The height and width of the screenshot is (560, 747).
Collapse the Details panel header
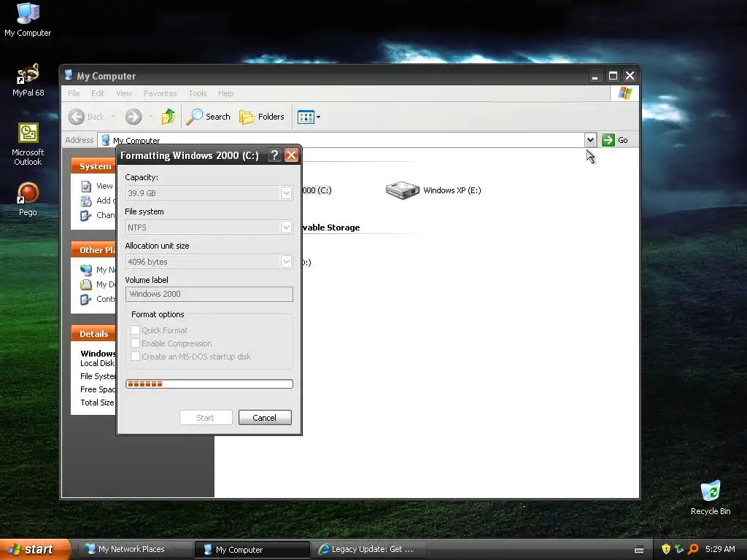(94, 333)
